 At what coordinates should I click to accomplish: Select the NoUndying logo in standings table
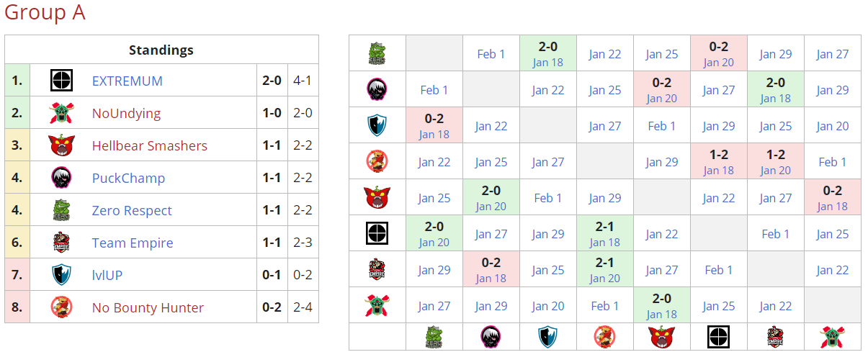click(x=61, y=113)
